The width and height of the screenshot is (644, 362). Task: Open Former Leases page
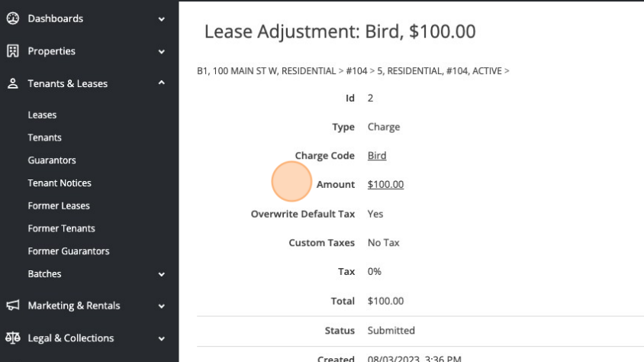[59, 205]
